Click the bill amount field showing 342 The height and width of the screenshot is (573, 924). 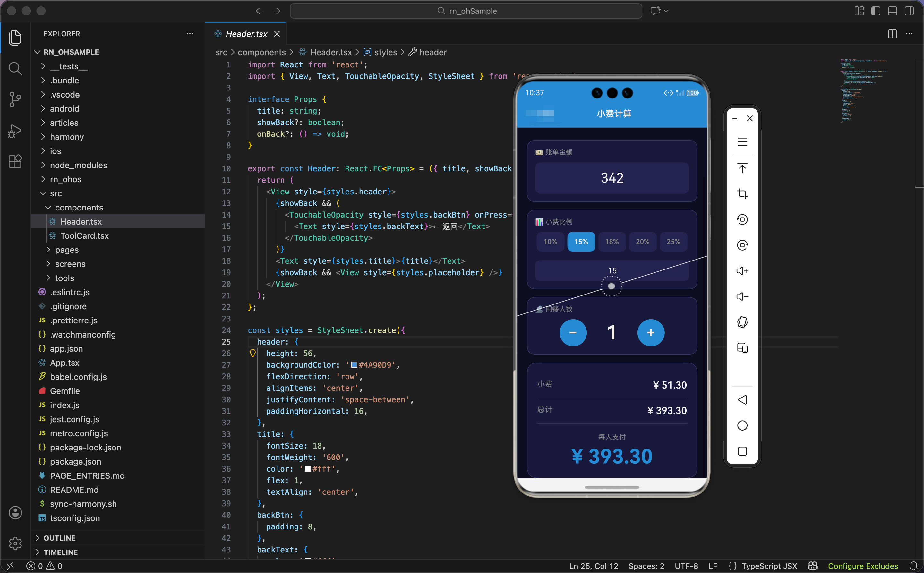pos(612,178)
